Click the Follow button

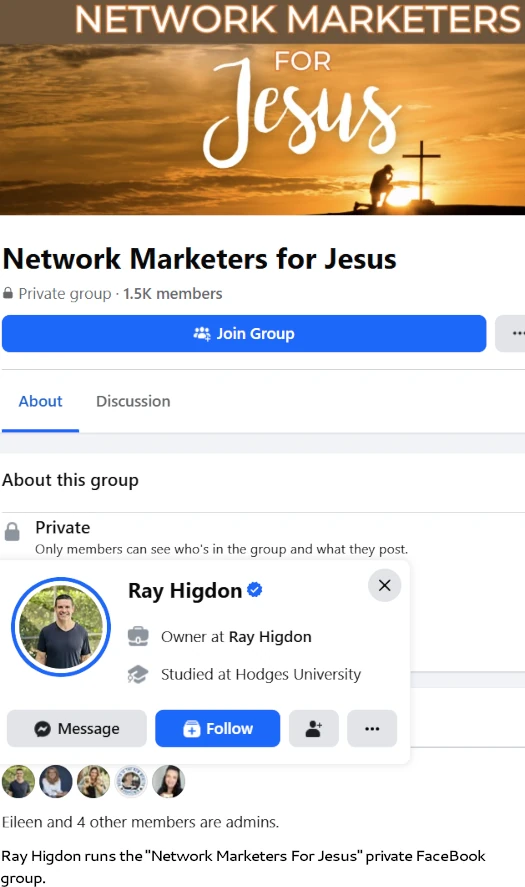(x=218, y=729)
